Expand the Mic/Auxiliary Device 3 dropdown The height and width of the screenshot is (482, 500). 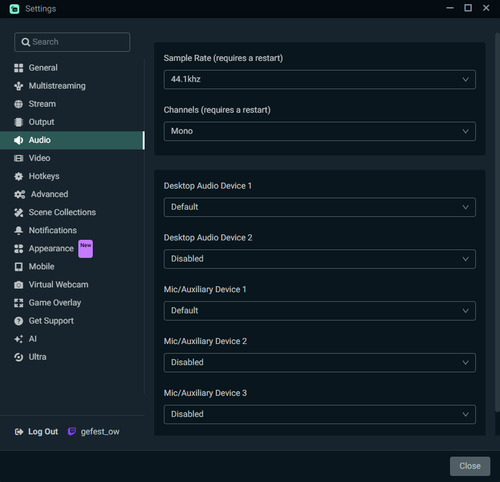pyautogui.click(x=319, y=414)
